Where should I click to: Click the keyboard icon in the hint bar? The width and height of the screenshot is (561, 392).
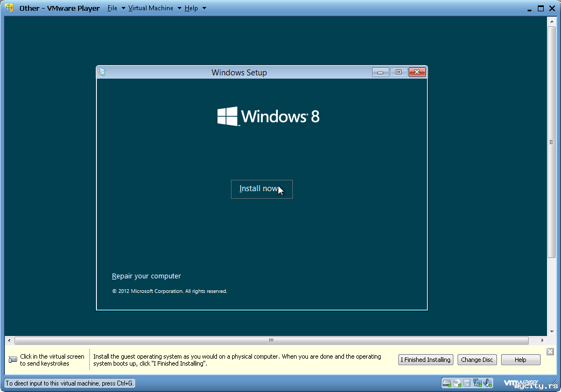point(13,359)
